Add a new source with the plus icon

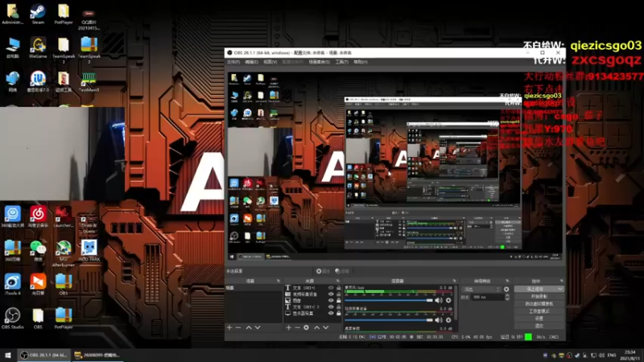click(x=289, y=327)
